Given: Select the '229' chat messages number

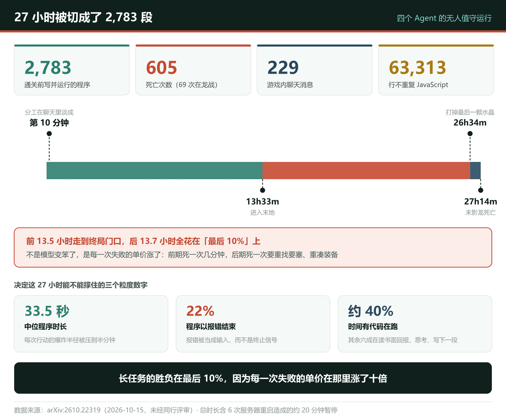Looking at the screenshot, I should [283, 68].
